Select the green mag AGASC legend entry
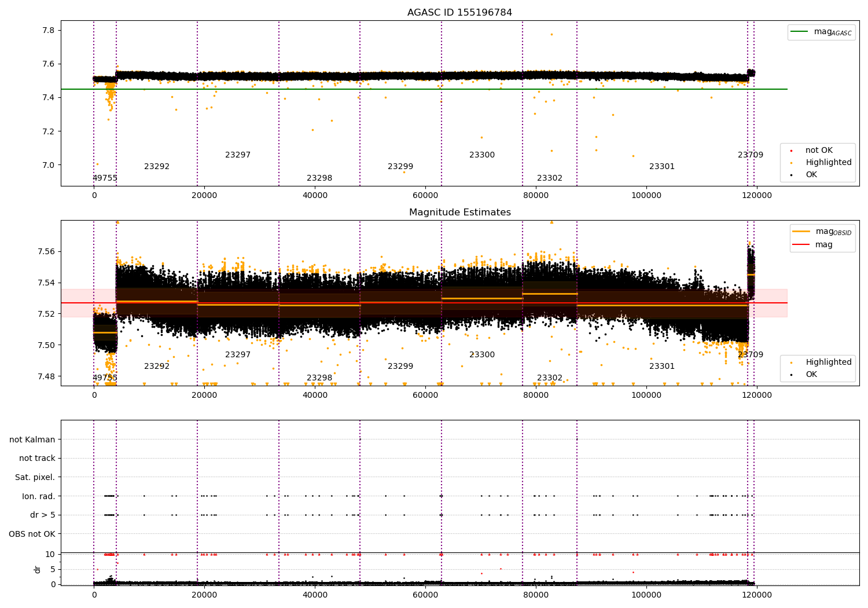This screenshot has width=868, height=608. 821,32
